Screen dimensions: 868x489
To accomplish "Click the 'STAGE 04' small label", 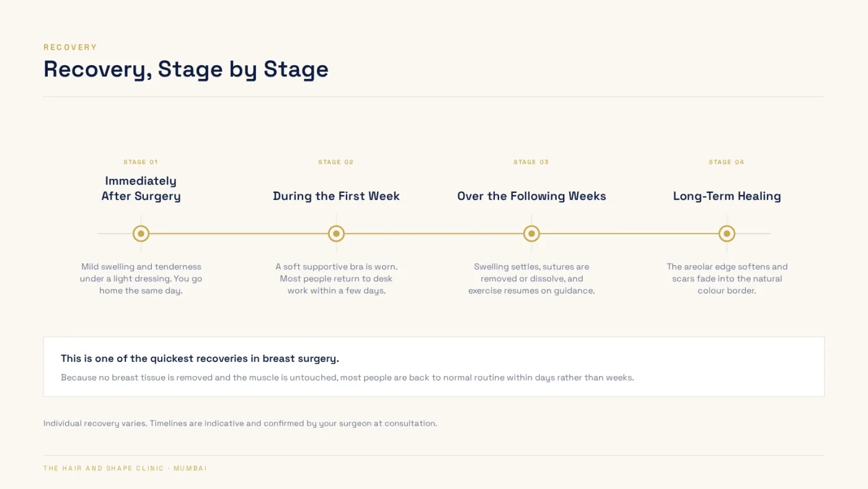I will (727, 162).
